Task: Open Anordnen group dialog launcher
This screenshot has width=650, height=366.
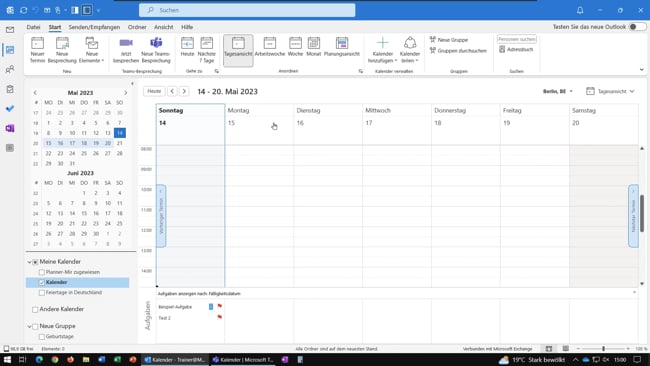Action: pyautogui.click(x=361, y=71)
